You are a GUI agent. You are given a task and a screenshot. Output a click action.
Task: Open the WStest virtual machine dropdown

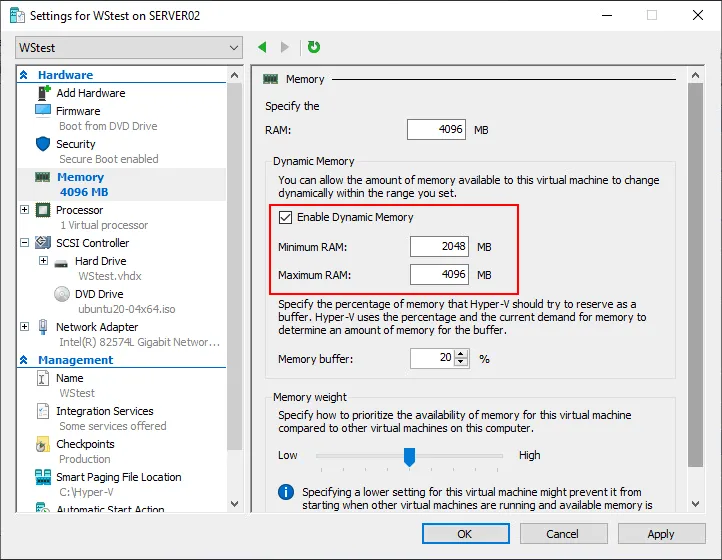pyautogui.click(x=129, y=48)
